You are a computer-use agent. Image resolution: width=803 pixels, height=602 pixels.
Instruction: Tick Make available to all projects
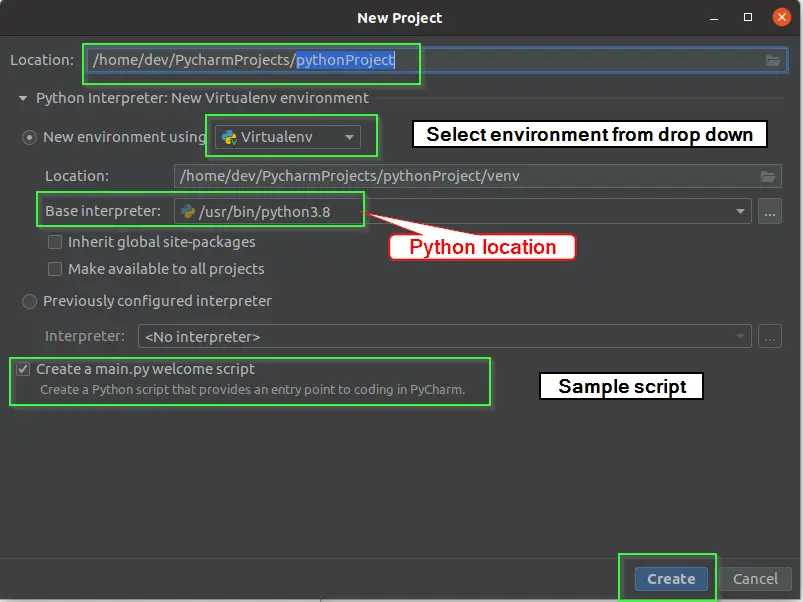[55, 269]
